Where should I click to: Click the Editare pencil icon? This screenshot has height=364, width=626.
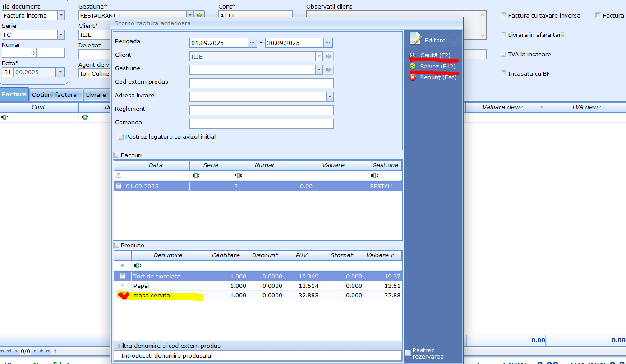415,39
